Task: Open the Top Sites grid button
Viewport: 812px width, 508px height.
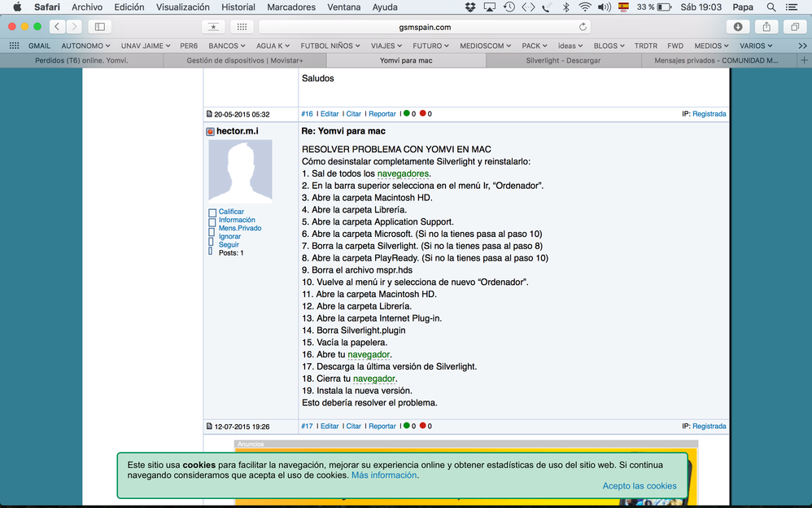Action: (242, 27)
